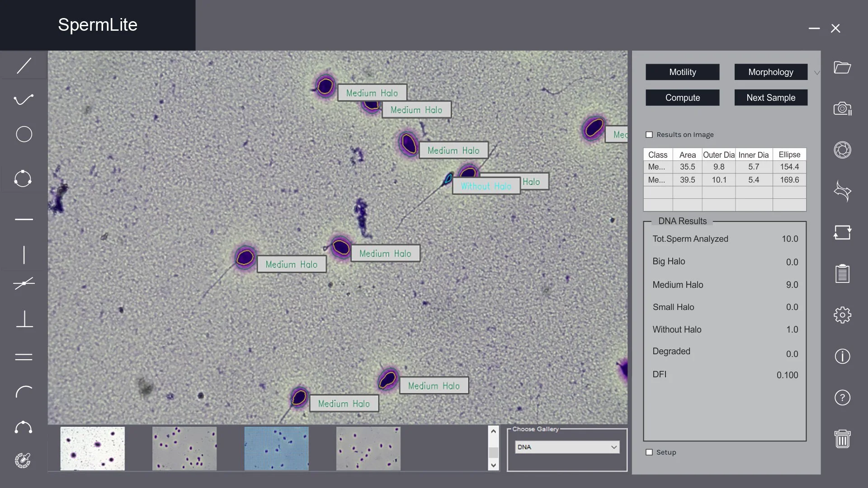Delete results via the trash icon
Screen dimensions: 868x488
point(842,437)
